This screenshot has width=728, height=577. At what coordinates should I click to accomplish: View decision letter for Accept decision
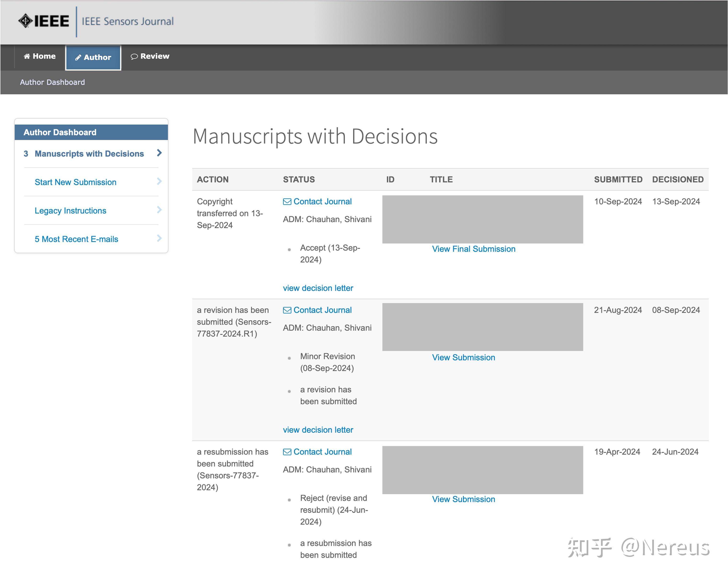(x=318, y=288)
